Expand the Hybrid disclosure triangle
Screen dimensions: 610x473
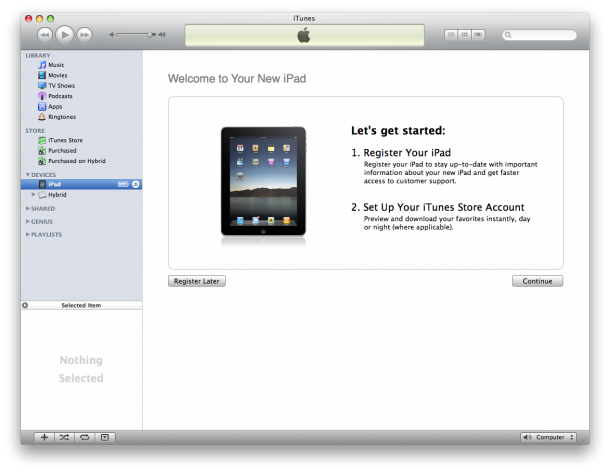[x=33, y=194]
